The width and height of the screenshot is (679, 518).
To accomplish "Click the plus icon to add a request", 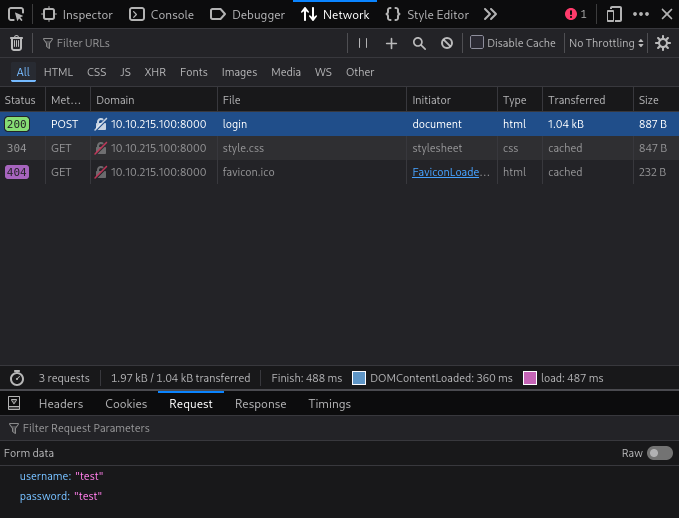I will [x=391, y=43].
